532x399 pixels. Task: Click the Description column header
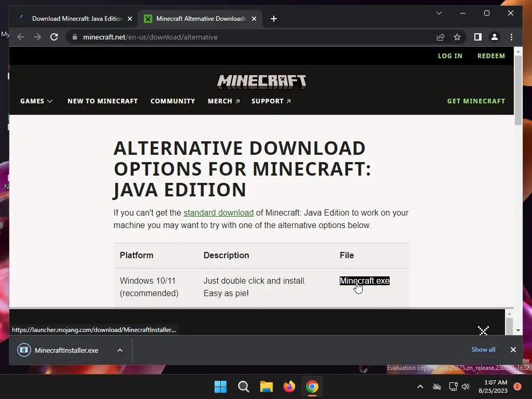(227, 255)
